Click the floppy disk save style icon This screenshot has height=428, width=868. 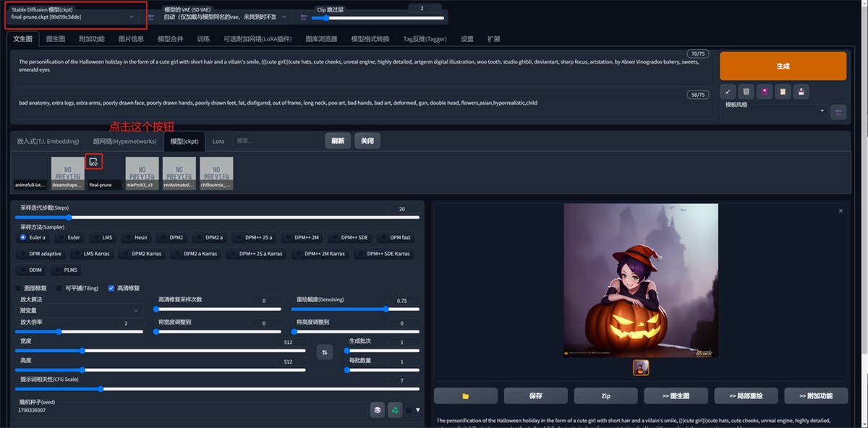coord(801,92)
